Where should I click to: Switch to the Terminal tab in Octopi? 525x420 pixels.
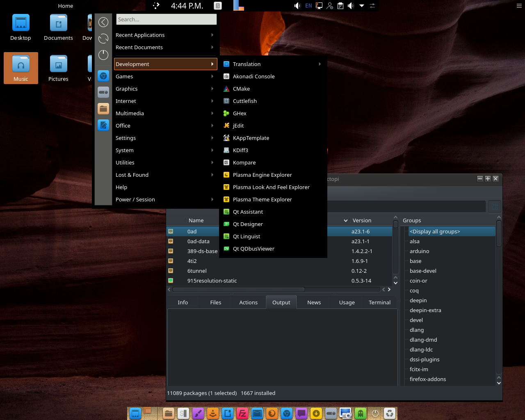(x=380, y=302)
